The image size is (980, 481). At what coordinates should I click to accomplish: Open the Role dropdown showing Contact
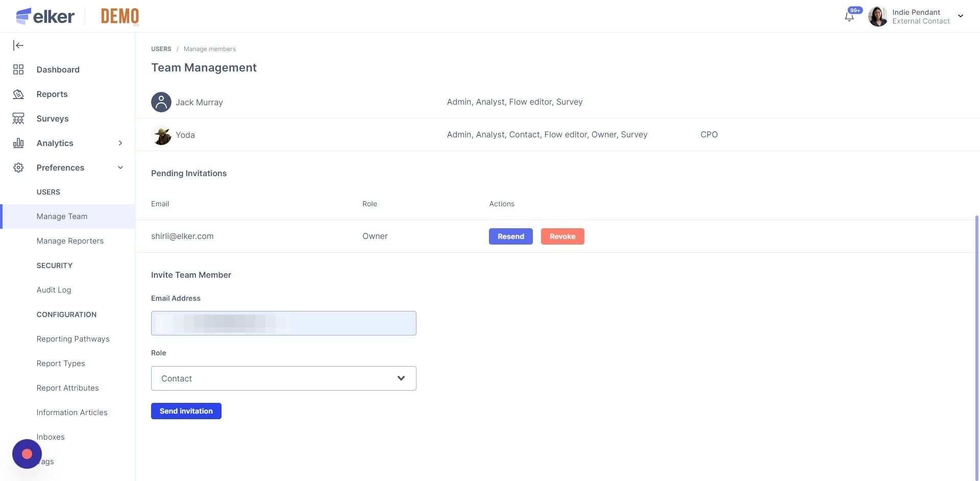283,378
